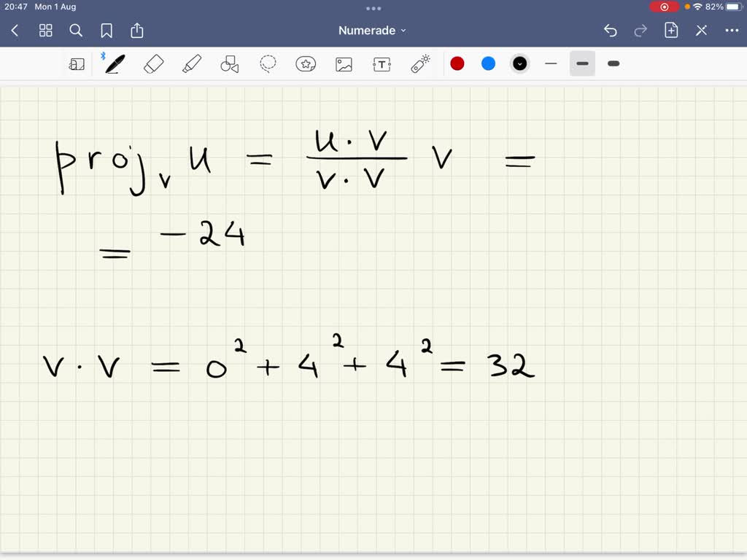Select the Pen tool

(115, 64)
